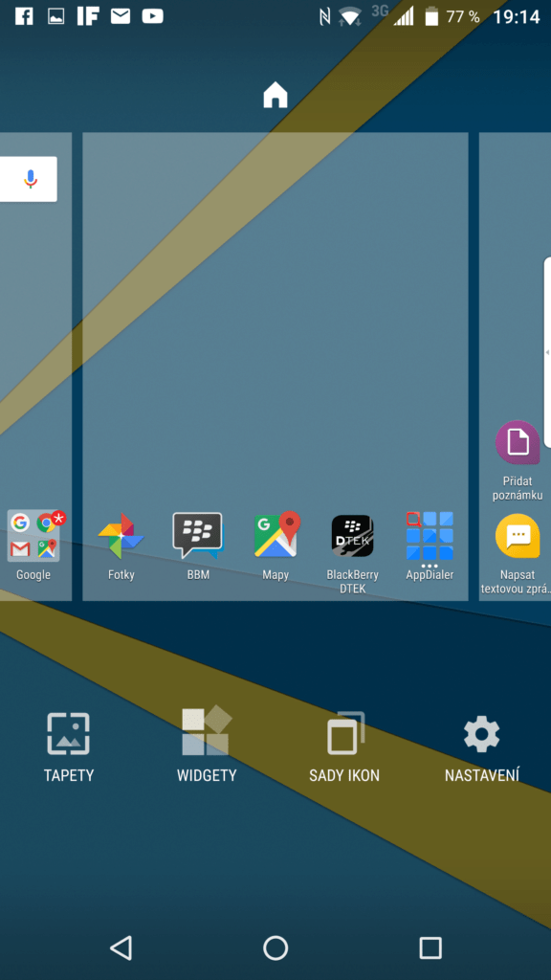Set default home page via house icon
This screenshot has height=980, width=551.
pos(275,96)
